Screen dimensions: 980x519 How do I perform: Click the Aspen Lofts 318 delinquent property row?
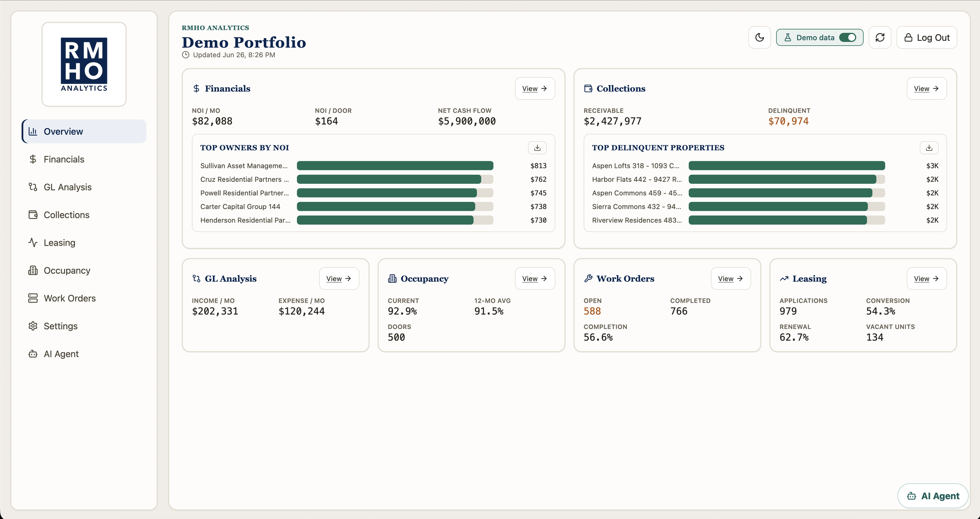tap(765, 166)
